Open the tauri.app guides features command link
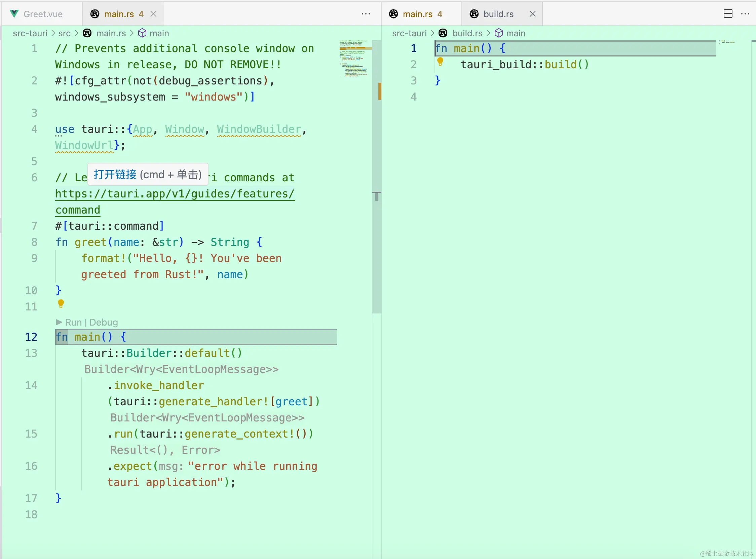This screenshot has height=559, width=756. [175, 194]
